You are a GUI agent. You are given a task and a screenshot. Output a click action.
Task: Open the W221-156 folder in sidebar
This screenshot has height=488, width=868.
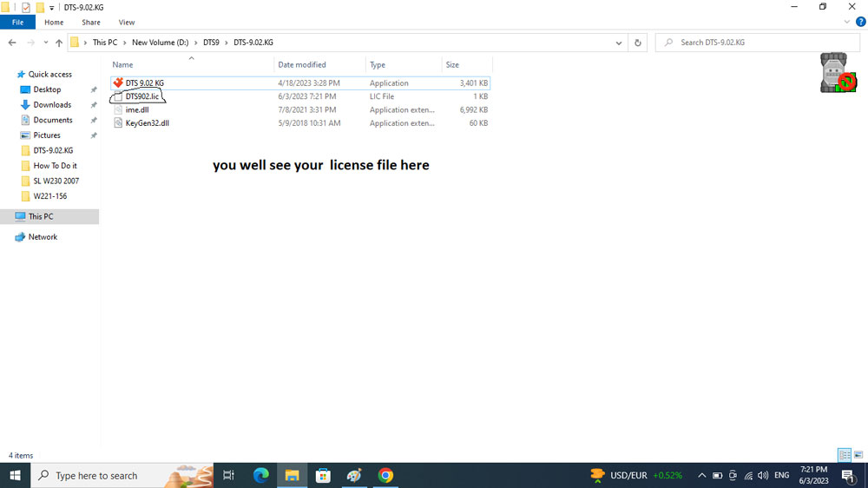[49, 196]
